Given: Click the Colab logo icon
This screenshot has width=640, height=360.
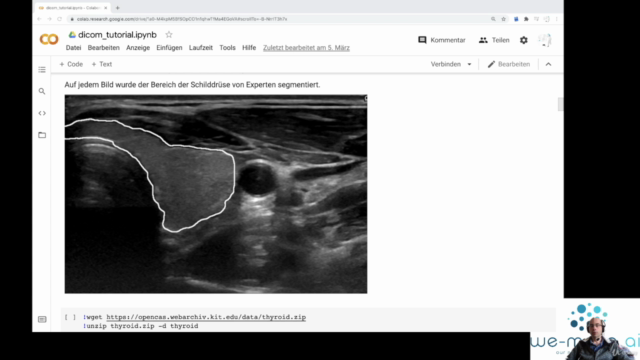Looking at the screenshot, I should pos(49,40).
